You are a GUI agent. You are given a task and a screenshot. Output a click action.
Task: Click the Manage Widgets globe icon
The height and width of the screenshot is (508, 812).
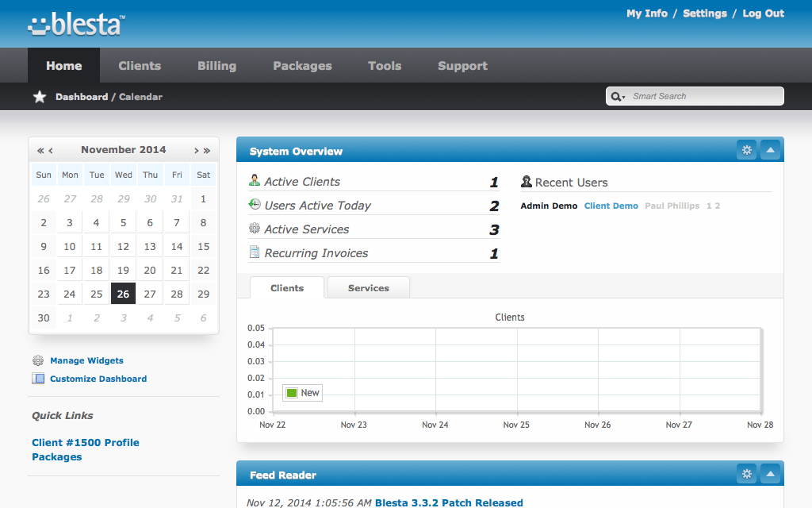(x=38, y=360)
